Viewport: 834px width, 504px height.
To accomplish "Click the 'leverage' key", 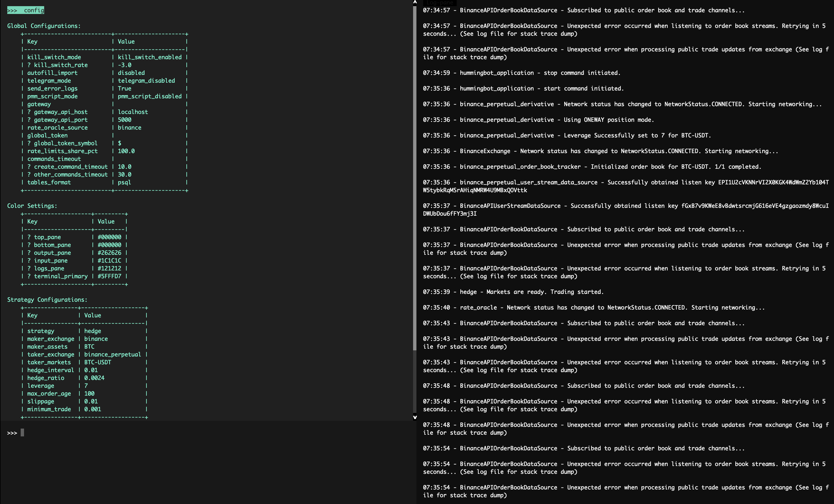I will [41, 386].
